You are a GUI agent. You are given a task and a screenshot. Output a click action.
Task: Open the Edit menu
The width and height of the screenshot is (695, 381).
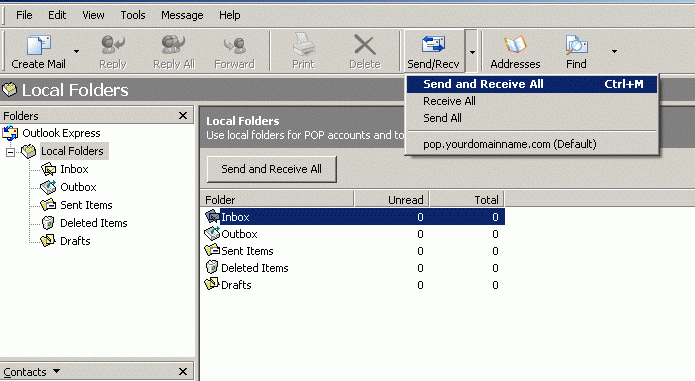click(x=57, y=15)
